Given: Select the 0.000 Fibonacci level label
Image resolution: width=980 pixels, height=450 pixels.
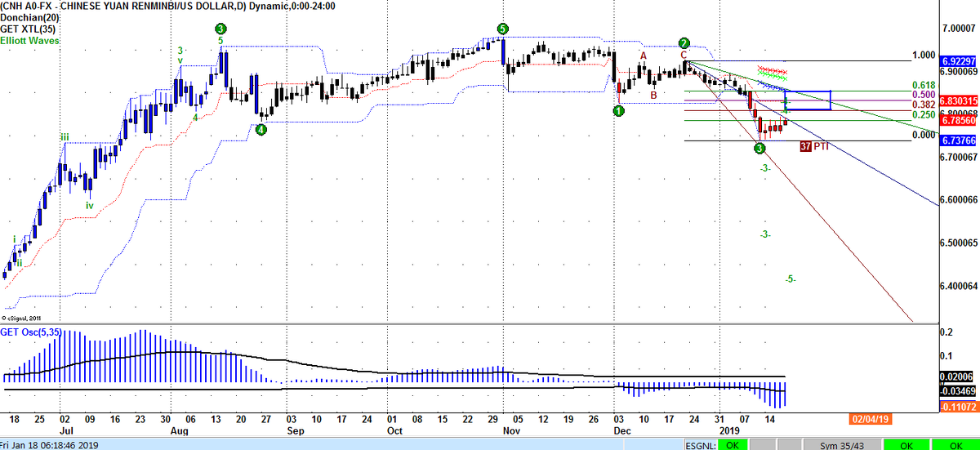Looking at the screenshot, I should pos(924,135).
